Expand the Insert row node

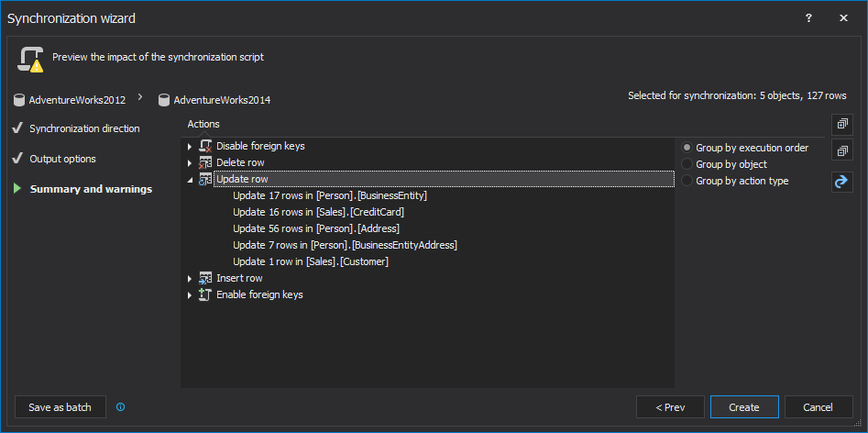(190, 279)
